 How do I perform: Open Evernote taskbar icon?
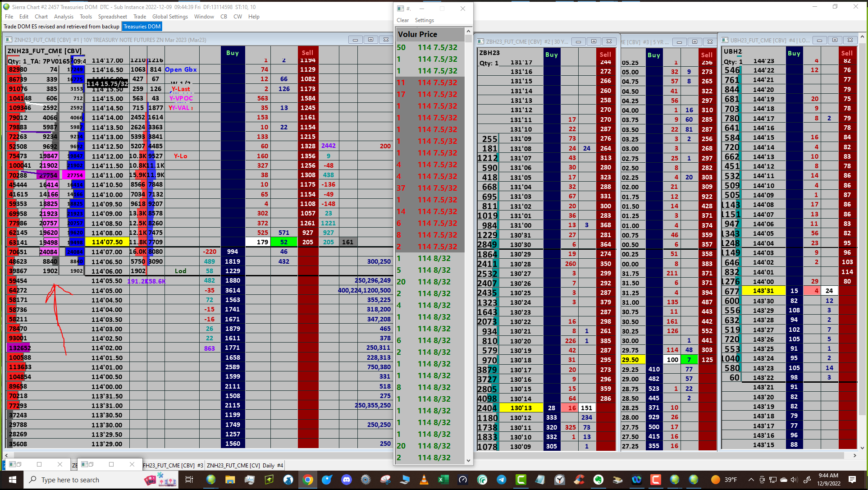pyautogui.click(x=598, y=480)
